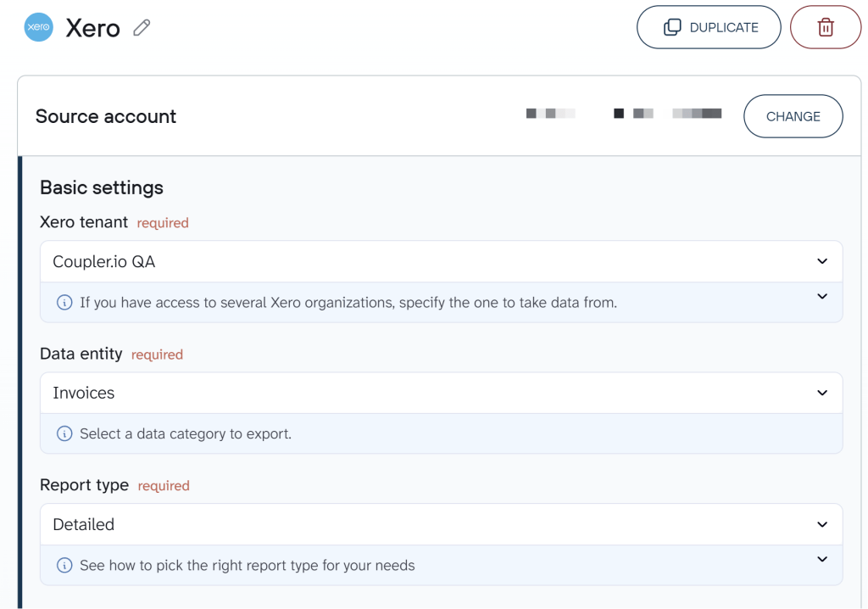The image size is (868, 609).
Task: Open the Report type dropdown showing Detailed
Action: pos(441,524)
